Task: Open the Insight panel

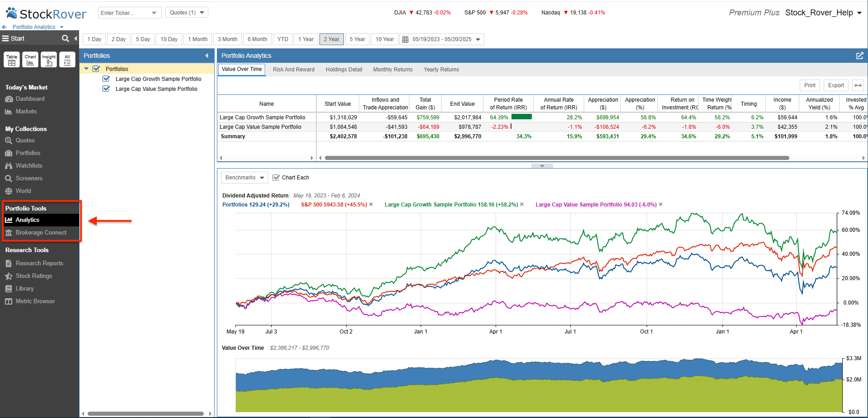Action: pos(48,59)
